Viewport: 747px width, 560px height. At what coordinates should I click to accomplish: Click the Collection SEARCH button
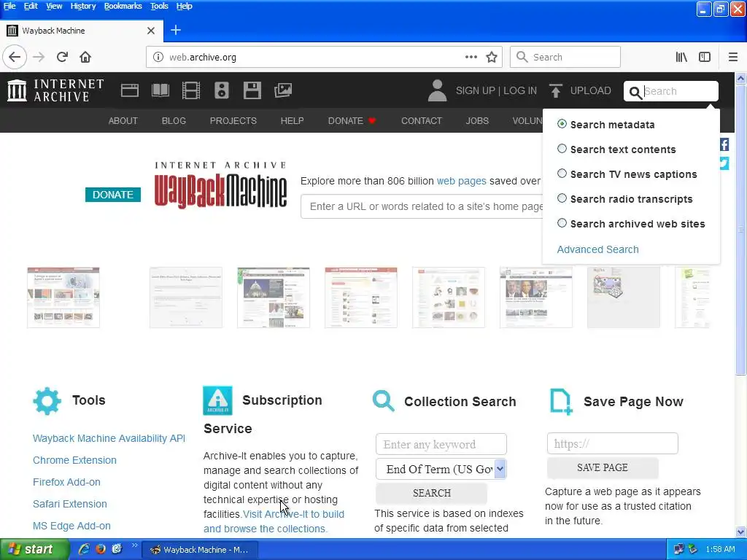pyautogui.click(x=432, y=493)
